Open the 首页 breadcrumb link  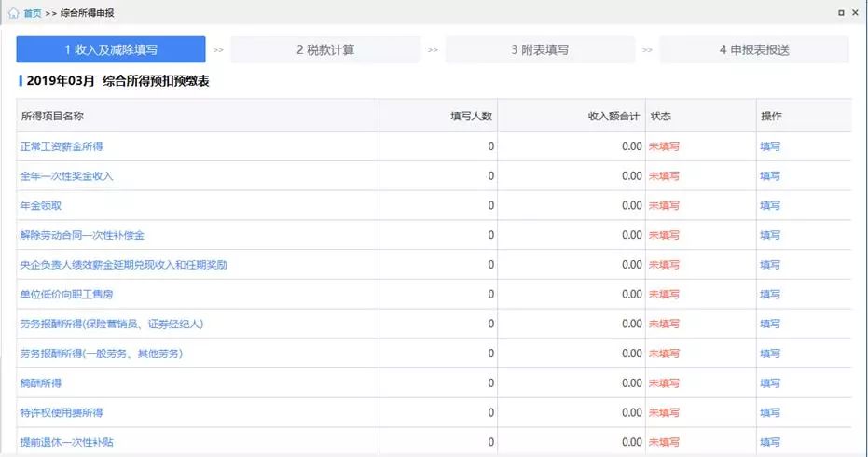(x=33, y=13)
